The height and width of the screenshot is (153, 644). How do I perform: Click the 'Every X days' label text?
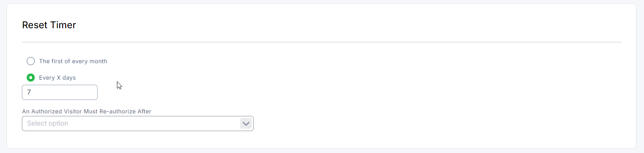pyautogui.click(x=57, y=78)
